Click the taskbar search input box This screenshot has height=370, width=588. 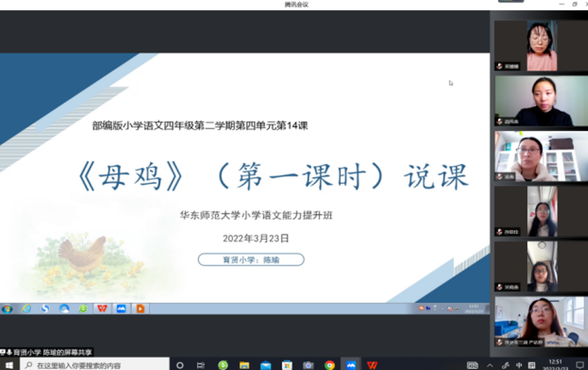pos(94,365)
